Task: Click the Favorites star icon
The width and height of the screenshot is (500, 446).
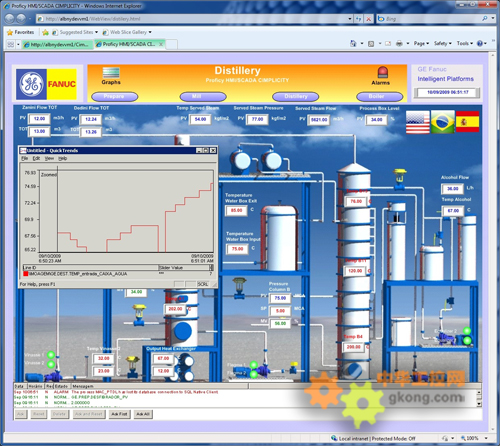Action: 10,32
